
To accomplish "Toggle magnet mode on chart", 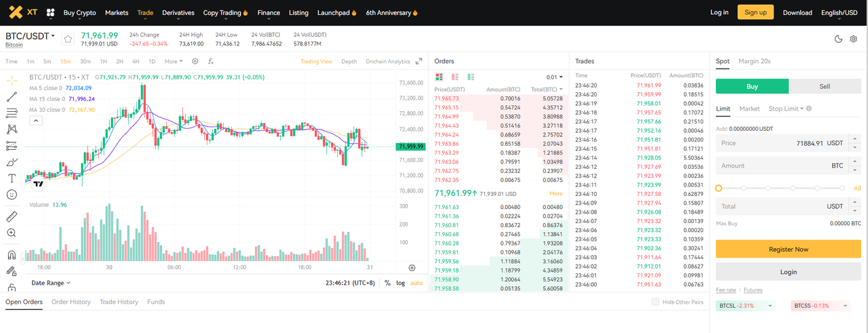I will 12,256.
